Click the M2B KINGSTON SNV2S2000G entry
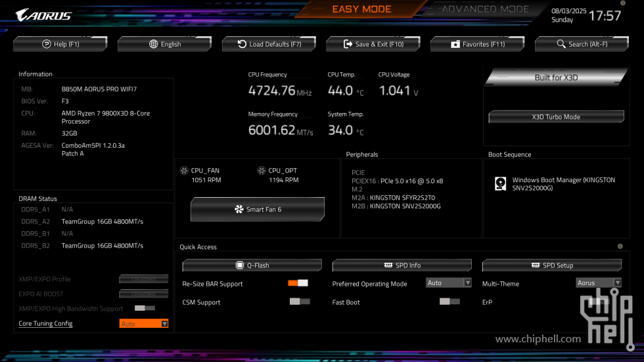The width and height of the screenshot is (644, 362). coord(396,206)
